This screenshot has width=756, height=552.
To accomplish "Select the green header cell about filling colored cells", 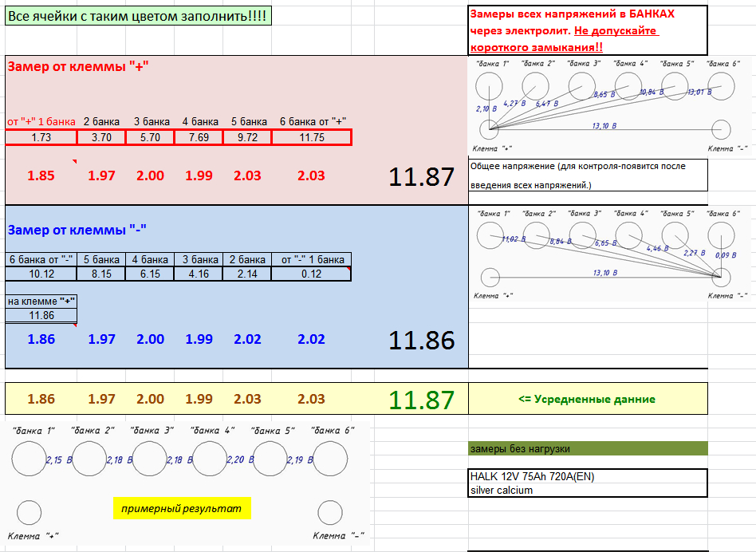I will (x=138, y=16).
